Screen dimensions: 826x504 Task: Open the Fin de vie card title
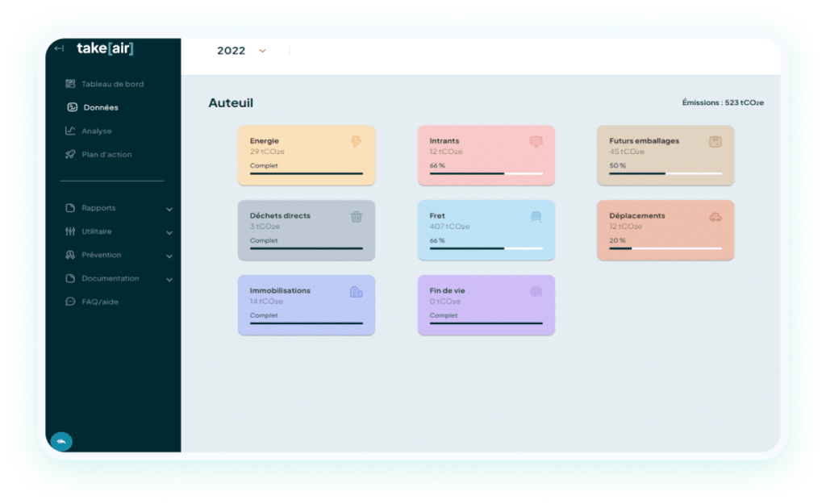click(447, 290)
